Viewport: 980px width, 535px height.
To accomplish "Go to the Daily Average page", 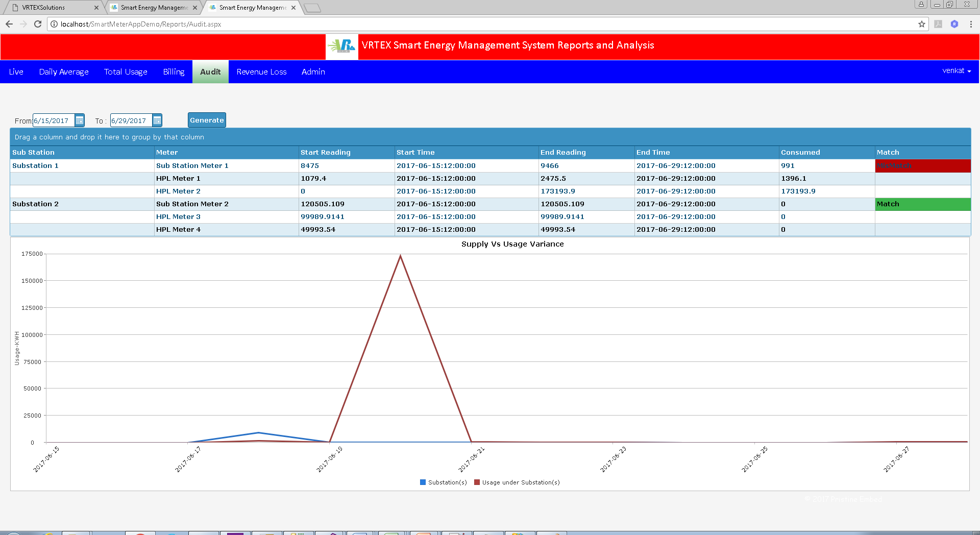I will (x=64, y=72).
